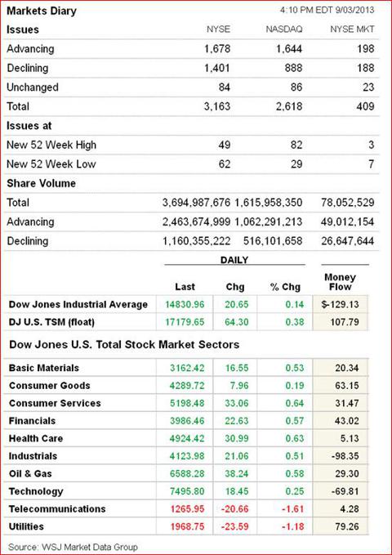Image resolution: width=392 pixels, height=555 pixels.
Task: Click the Health Care sector label
Action: click(x=36, y=439)
